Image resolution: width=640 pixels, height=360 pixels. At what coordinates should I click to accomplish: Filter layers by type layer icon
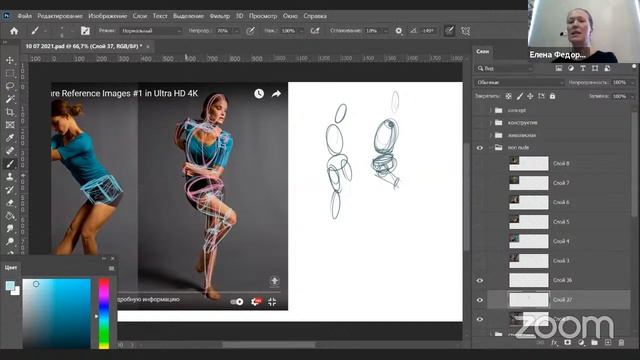point(583,68)
